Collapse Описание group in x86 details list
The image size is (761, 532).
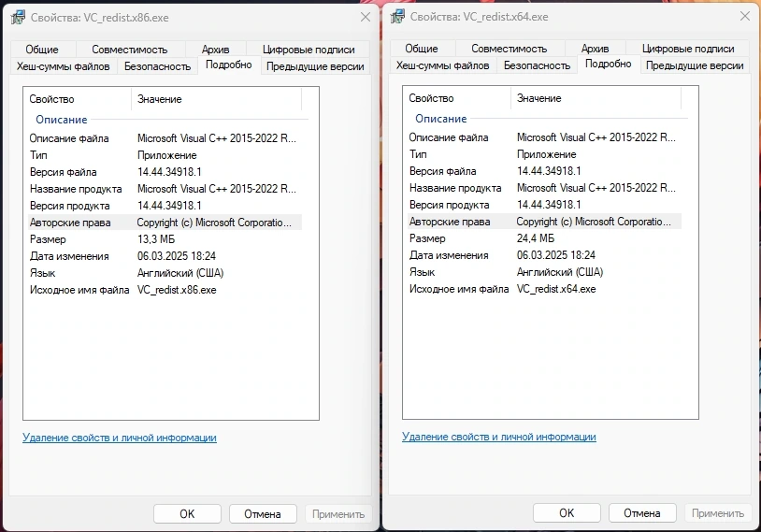tap(61, 120)
